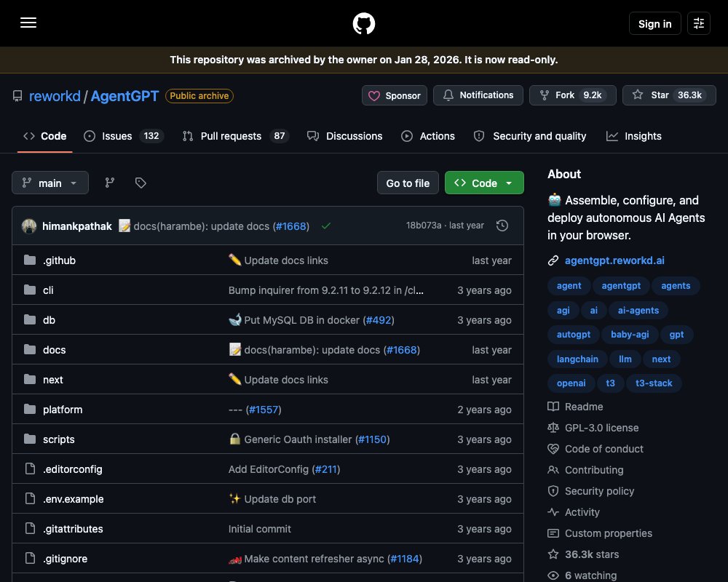Switch to the Code tab
This screenshot has width=728, height=582.
coord(45,136)
